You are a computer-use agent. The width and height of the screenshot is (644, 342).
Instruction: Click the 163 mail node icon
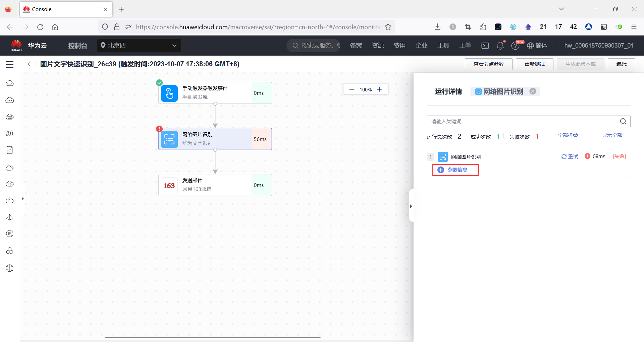(x=169, y=185)
